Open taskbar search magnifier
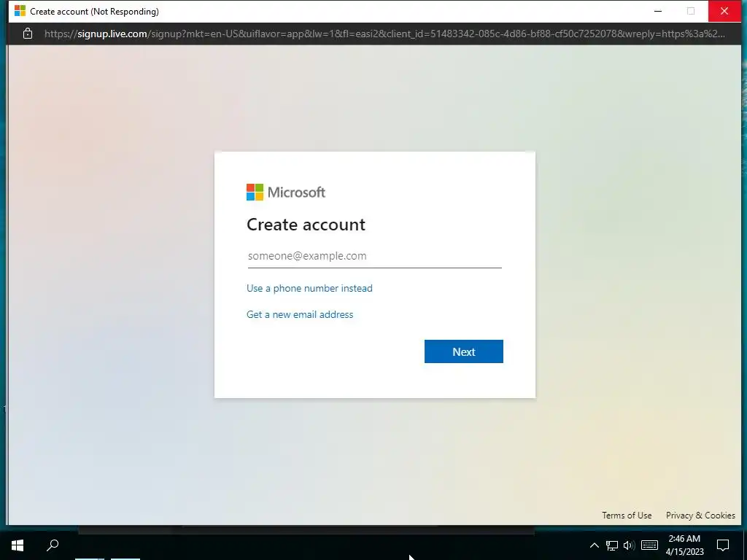This screenshot has height=560, width=747. (x=53, y=545)
